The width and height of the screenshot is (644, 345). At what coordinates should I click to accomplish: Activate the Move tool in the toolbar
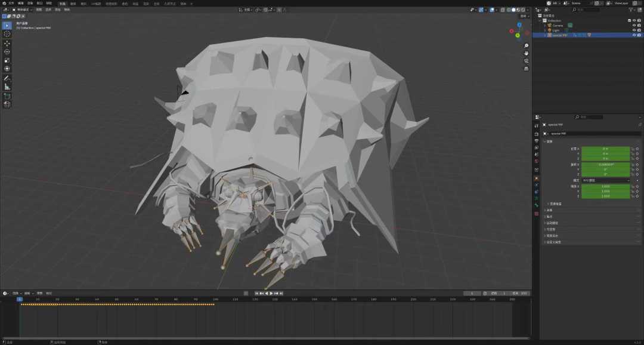pos(7,43)
